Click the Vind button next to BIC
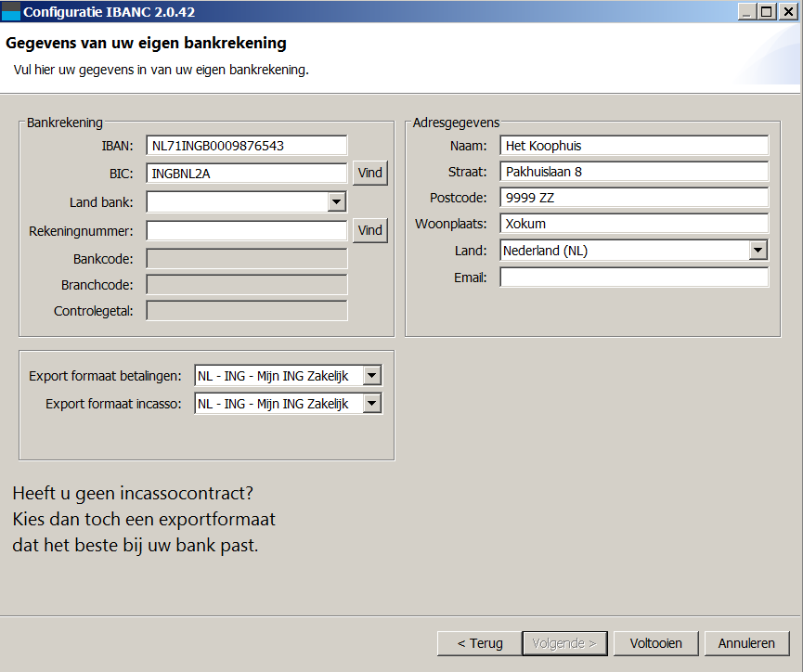 click(370, 173)
